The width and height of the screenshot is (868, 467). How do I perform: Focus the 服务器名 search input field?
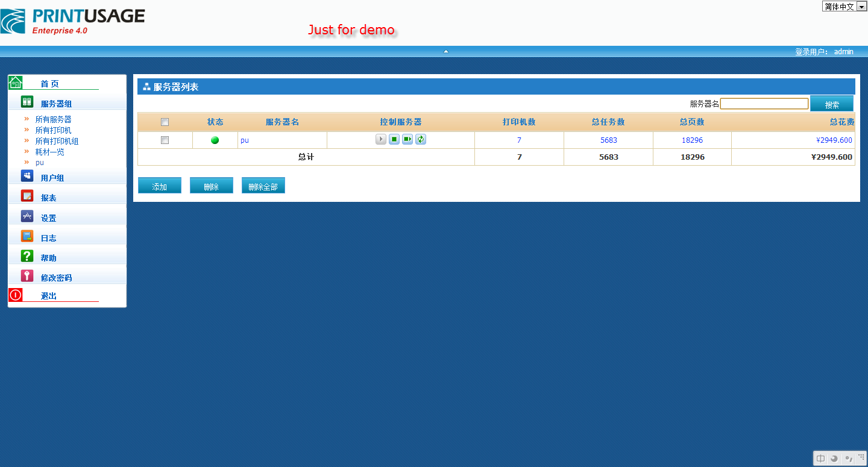point(764,104)
